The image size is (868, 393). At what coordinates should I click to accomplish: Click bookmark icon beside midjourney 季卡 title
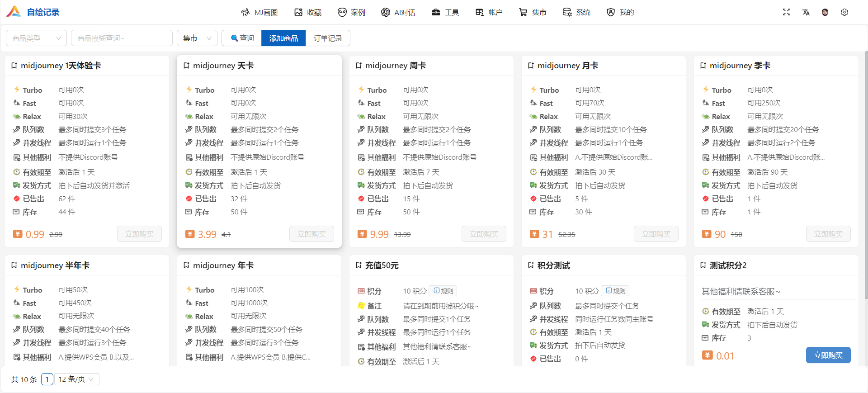[x=703, y=66]
